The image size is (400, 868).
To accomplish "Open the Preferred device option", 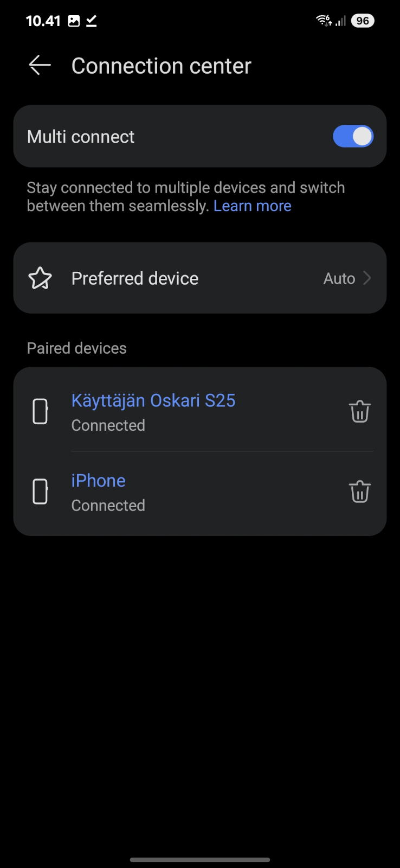I will (x=135, y=278).
